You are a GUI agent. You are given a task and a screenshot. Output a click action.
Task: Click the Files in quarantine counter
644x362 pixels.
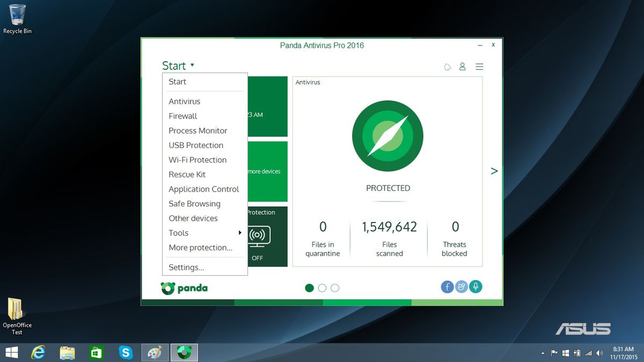[x=323, y=239]
